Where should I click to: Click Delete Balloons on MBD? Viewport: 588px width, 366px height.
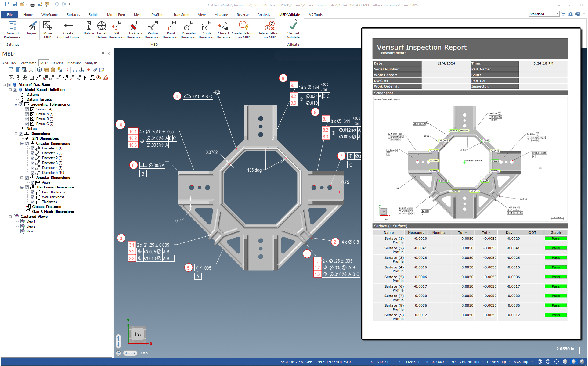(270, 30)
